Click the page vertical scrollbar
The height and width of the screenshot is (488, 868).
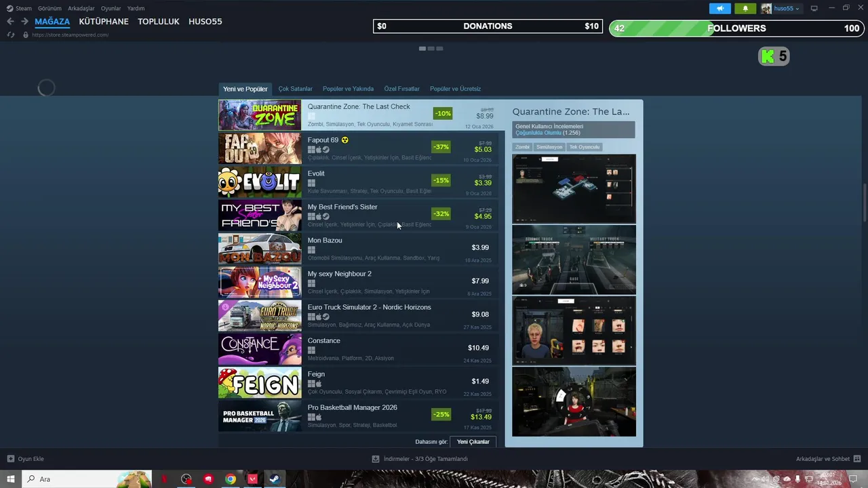(x=864, y=203)
